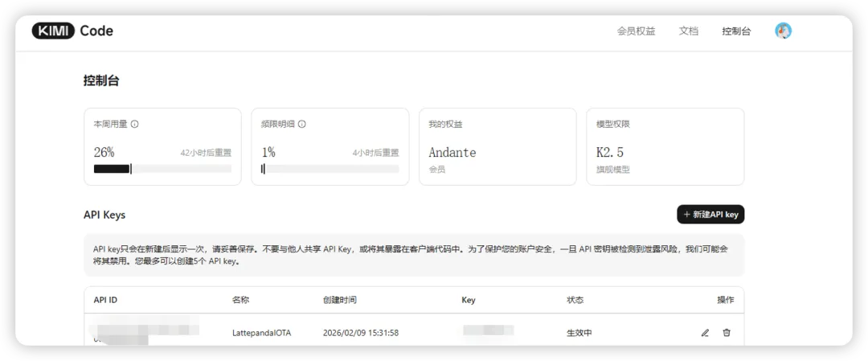Click the 26% usage value

pyautogui.click(x=104, y=152)
